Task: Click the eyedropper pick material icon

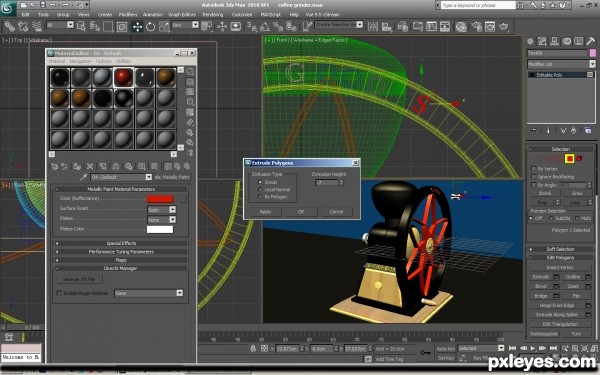Action: pyautogui.click(x=83, y=177)
